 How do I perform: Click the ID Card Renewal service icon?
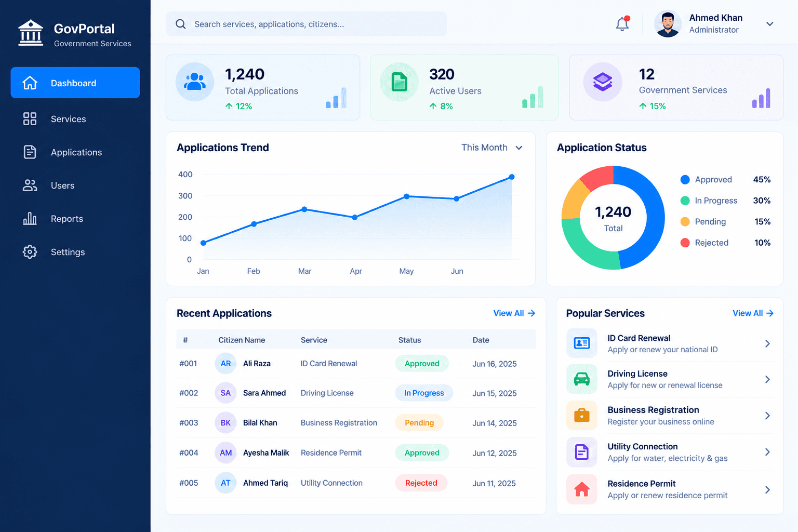point(582,343)
